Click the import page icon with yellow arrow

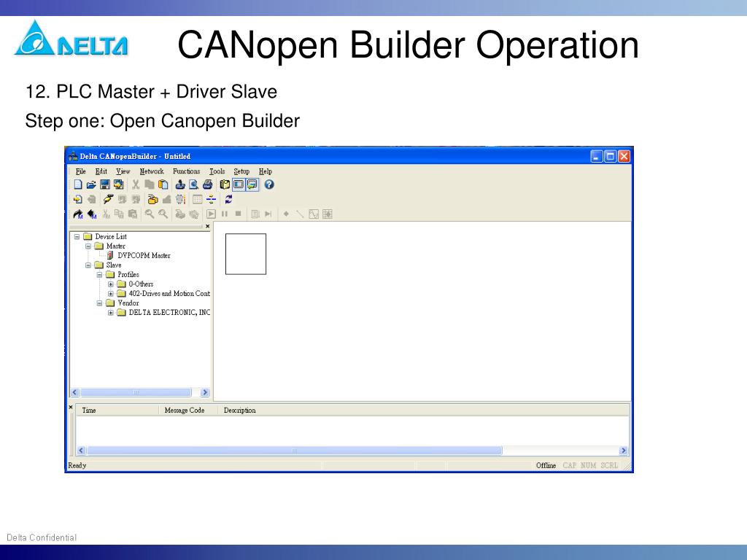[x=78, y=200]
